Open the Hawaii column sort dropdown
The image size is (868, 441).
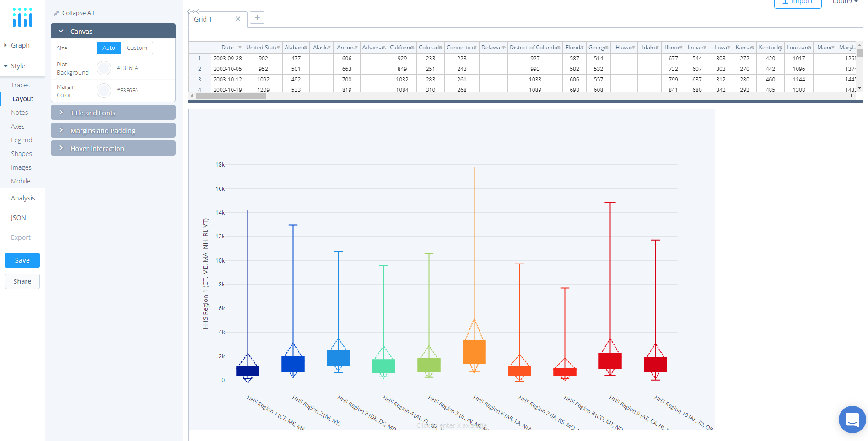(633, 48)
